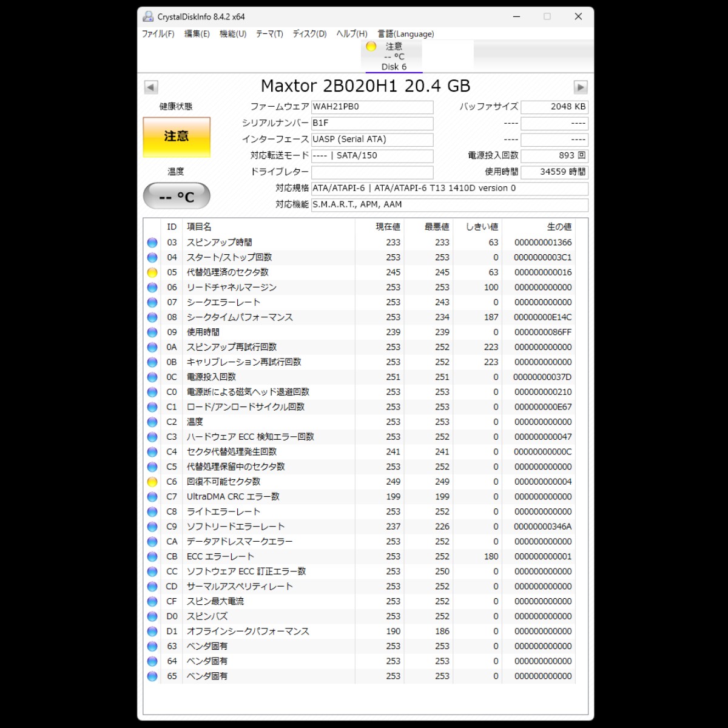The image size is (728, 728).
Task: Click the interface field UASP (Serial ATA)
Action: [x=372, y=140]
